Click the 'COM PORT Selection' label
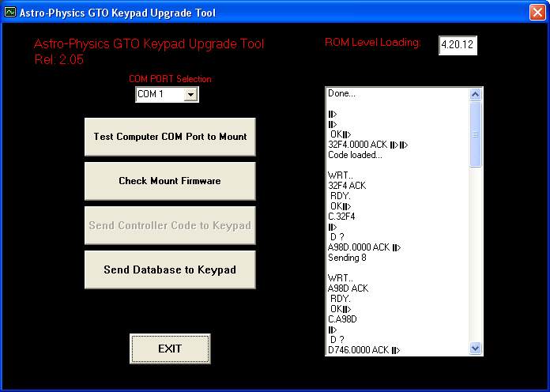The width and height of the screenshot is (550, 392). point(170,79)
